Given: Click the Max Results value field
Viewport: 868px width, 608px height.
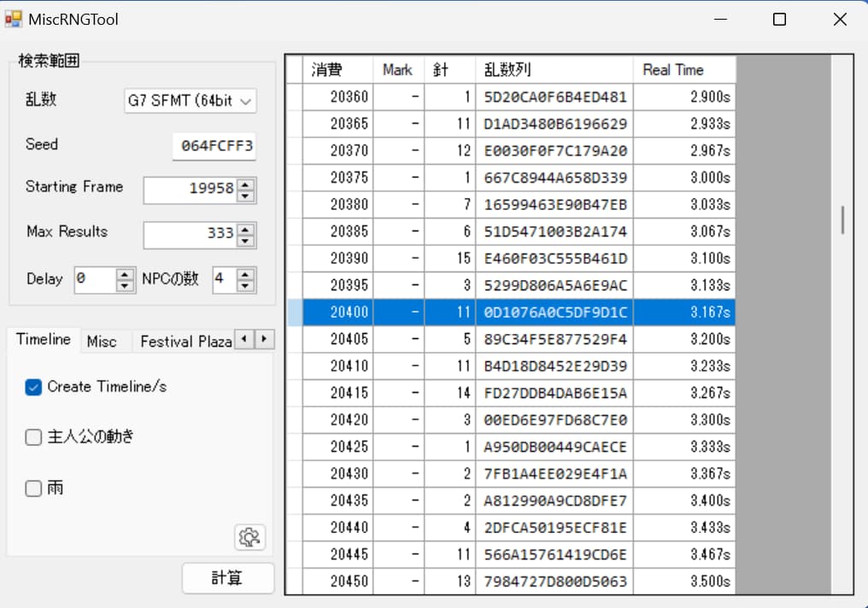Looking at the screenshot, I should tap(191, 235).
